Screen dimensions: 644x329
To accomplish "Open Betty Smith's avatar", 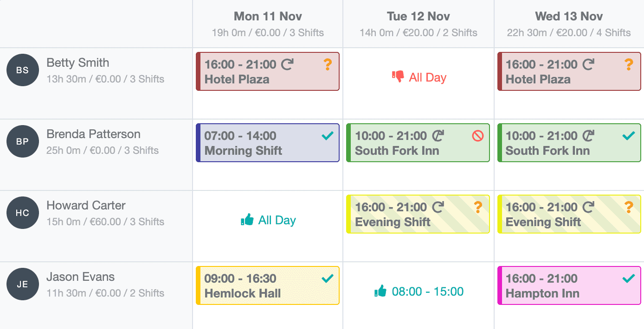I will pos(22,70).
